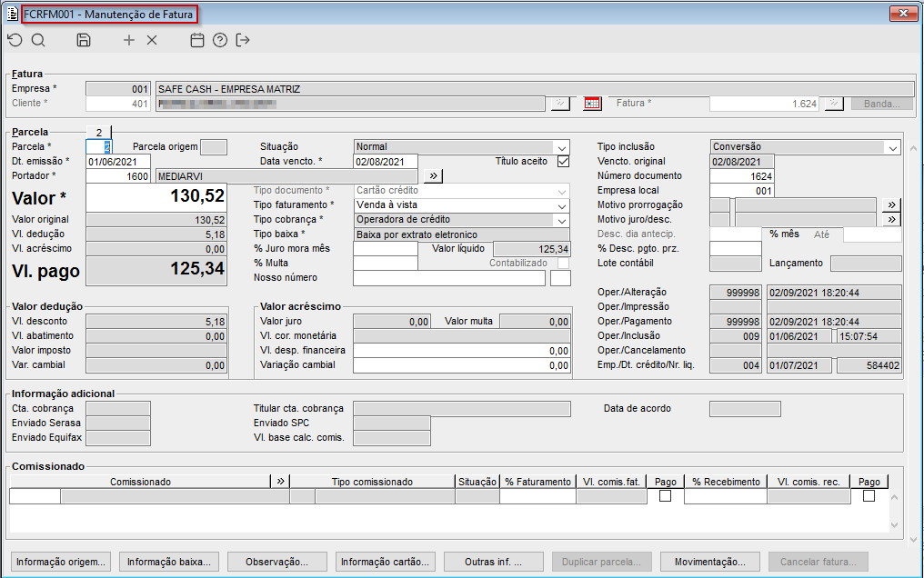
Task: Save the invoice with the diskette icon
Action: pyautogui.click(x=84, y=40)
